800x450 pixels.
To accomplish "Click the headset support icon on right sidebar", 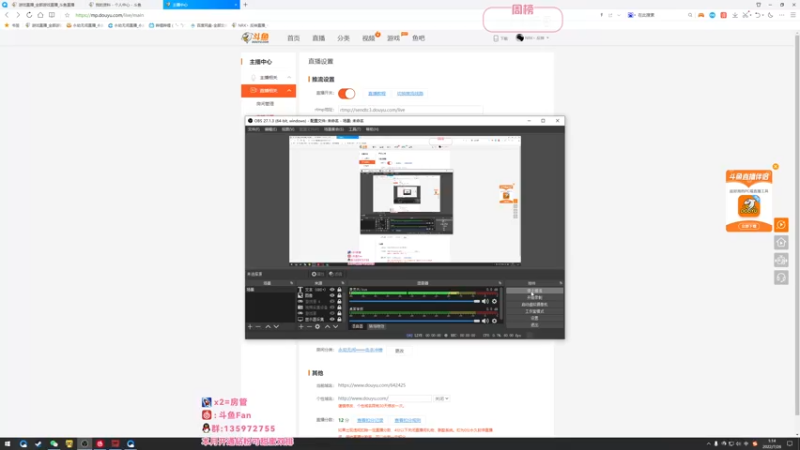I will [x=781, y=278].
